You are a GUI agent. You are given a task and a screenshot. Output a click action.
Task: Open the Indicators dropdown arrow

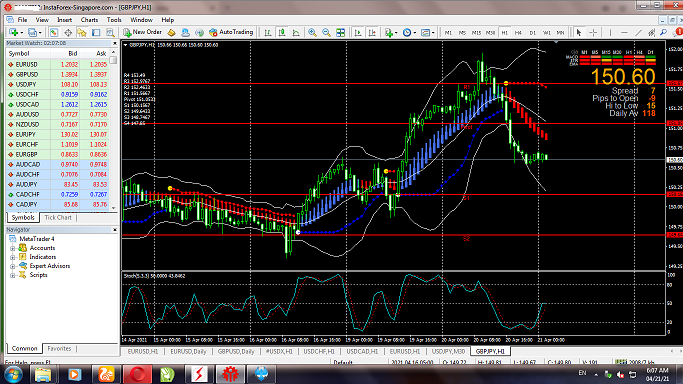pyautogui.click(x=396, y=33)
